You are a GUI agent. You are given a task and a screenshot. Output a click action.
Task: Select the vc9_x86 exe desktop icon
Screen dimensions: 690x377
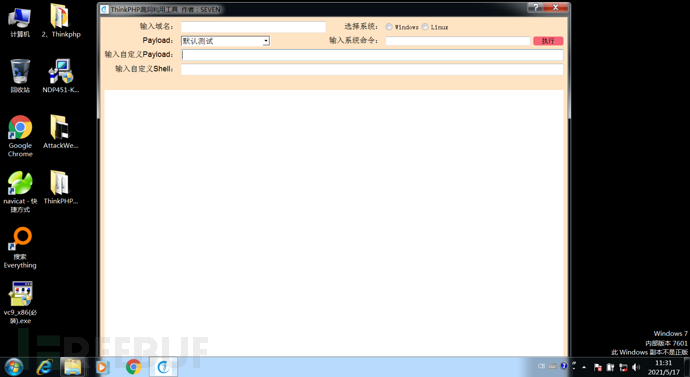pyautogui.click(x=20, y=303)
